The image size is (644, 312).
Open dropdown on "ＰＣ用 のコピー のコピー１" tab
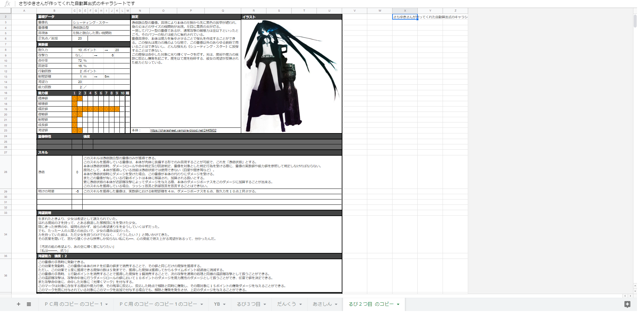(107, 304)
